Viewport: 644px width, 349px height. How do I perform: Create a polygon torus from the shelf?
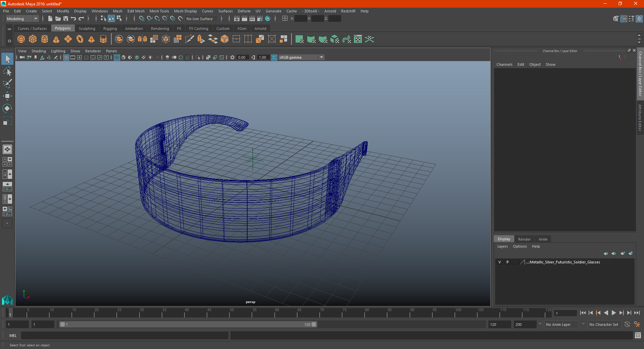pos(80,39)
